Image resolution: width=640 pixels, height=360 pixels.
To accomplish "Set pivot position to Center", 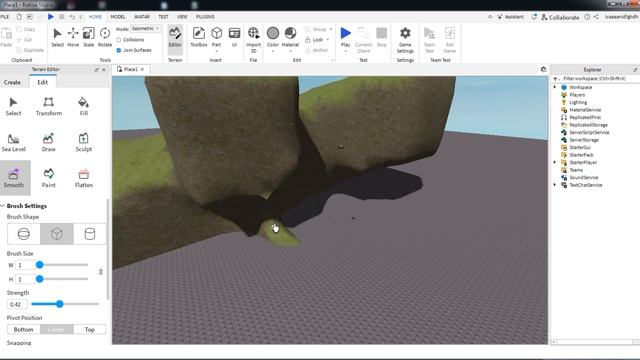I will tap(57, 329).
